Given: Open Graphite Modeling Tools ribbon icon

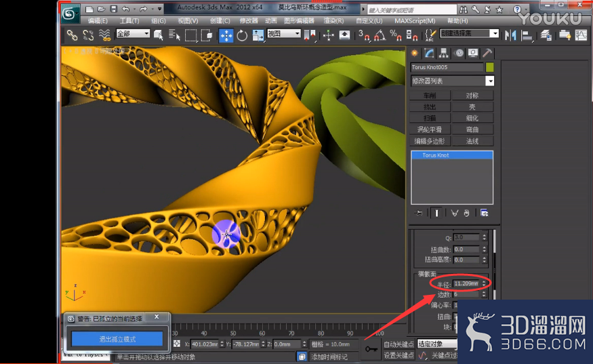Looking at the screenshot, I should click(x=565, y=35).
